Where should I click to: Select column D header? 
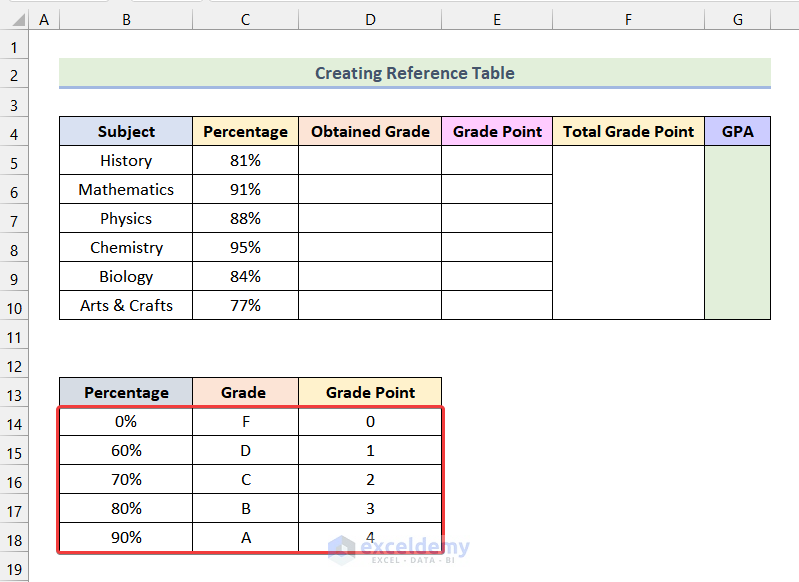click(x=370, y=19)
